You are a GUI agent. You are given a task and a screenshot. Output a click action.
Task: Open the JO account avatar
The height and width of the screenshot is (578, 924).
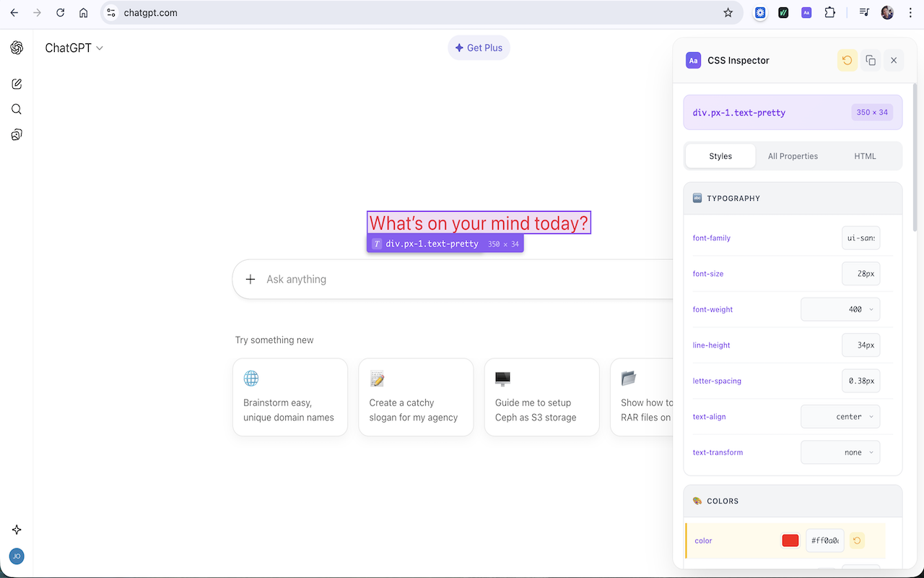coord(17,556)
